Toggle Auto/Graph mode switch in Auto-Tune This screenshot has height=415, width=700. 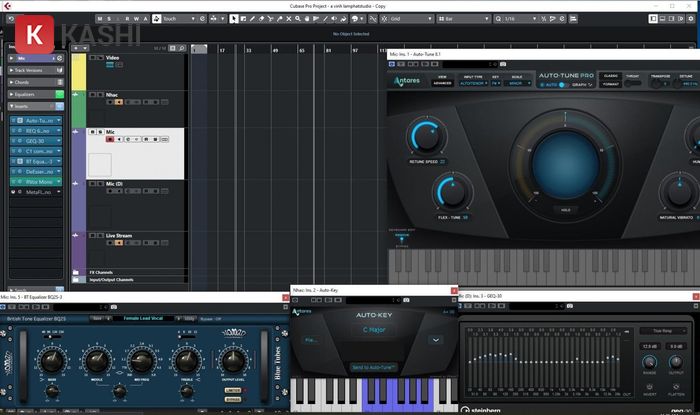pyautogui.click(x=562, y=85)
